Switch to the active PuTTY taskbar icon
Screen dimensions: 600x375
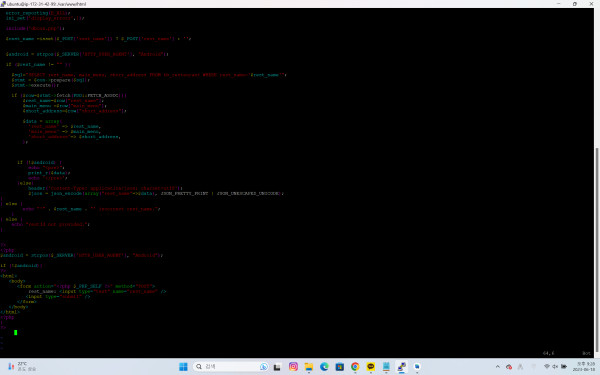[x=401, y=367]
